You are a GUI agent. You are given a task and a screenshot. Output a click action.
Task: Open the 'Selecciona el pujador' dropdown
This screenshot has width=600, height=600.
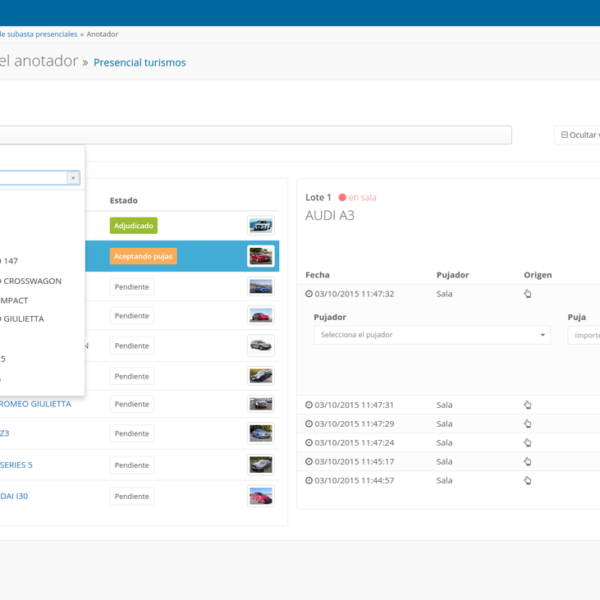click(x=431, y=335)
